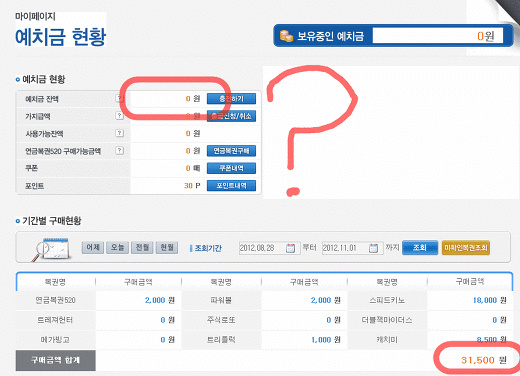Select the 어제 period button

pyautogui.click(x=93, y=247)
